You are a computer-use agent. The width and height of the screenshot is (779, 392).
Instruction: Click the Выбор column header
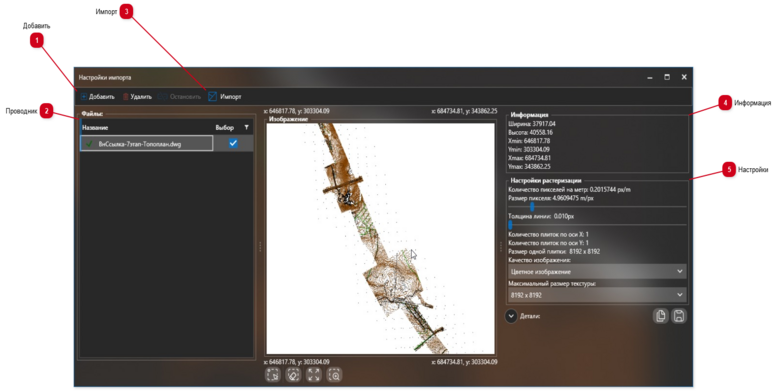[x=225, y=128]
